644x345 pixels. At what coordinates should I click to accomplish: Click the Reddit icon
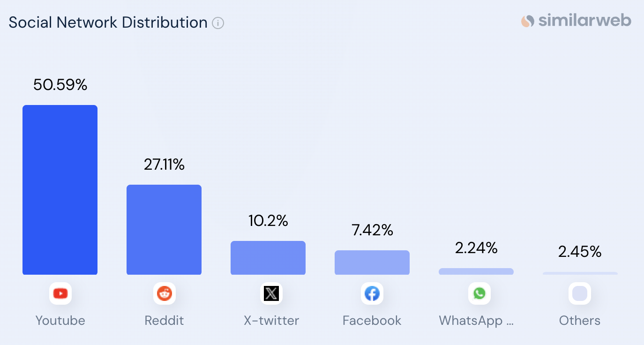165,294
